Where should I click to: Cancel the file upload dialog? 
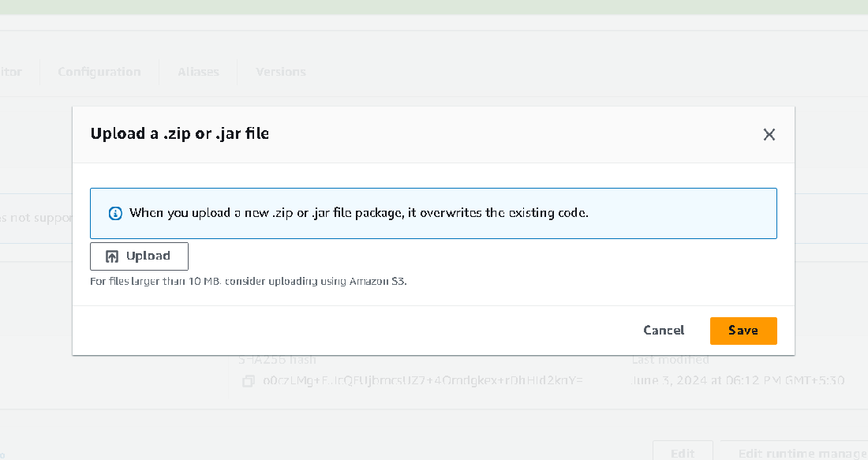[x=664, y=331]
